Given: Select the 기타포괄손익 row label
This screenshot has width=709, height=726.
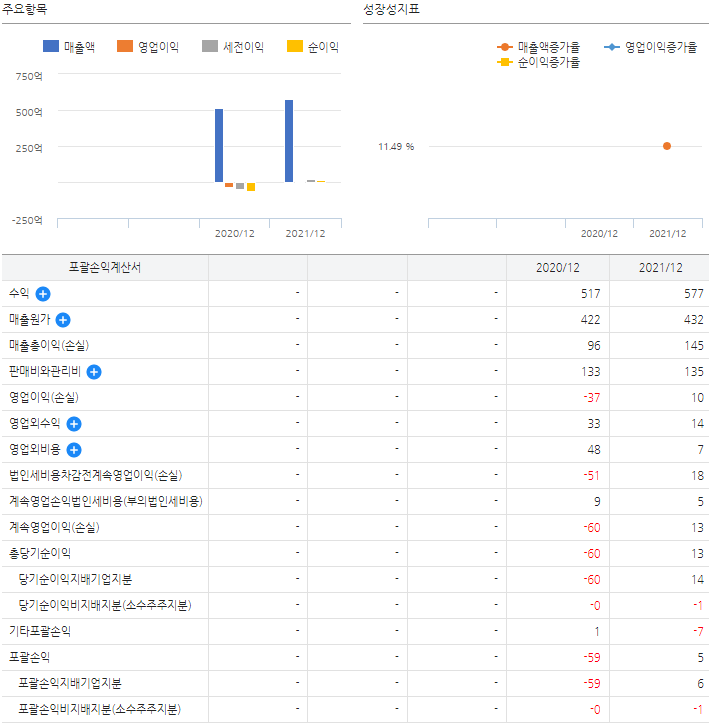Looking at the screenshot, I should 40,631.
